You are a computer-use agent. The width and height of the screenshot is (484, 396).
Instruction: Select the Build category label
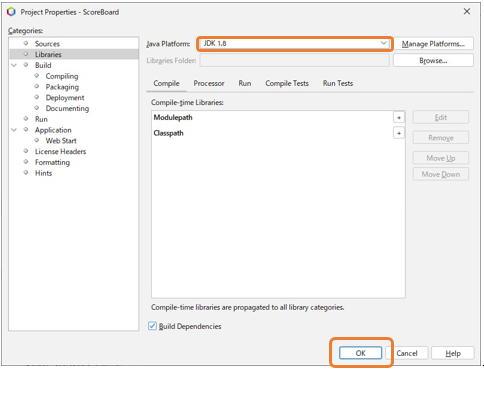(43, 65)
